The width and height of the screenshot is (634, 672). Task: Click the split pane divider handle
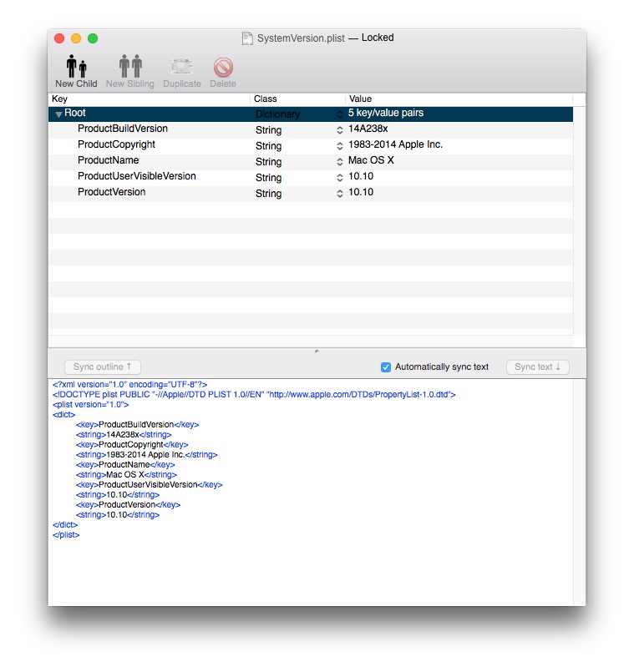317,351
